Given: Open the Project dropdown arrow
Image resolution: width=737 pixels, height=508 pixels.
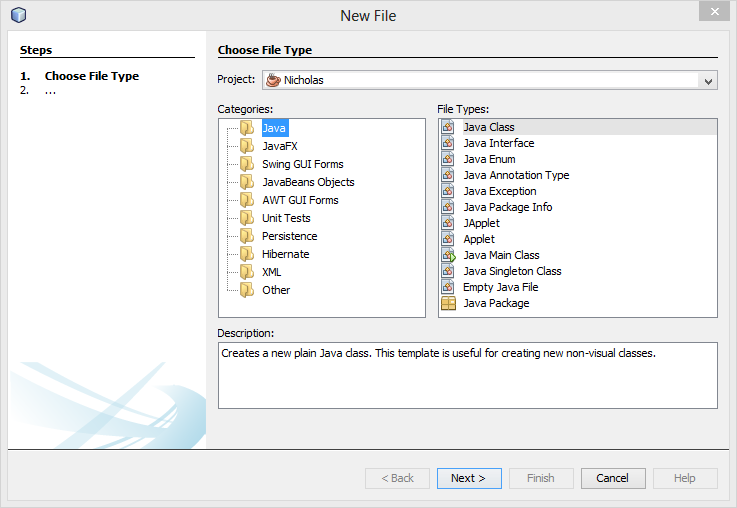Looking at the screenshot, I should (708, 81).
